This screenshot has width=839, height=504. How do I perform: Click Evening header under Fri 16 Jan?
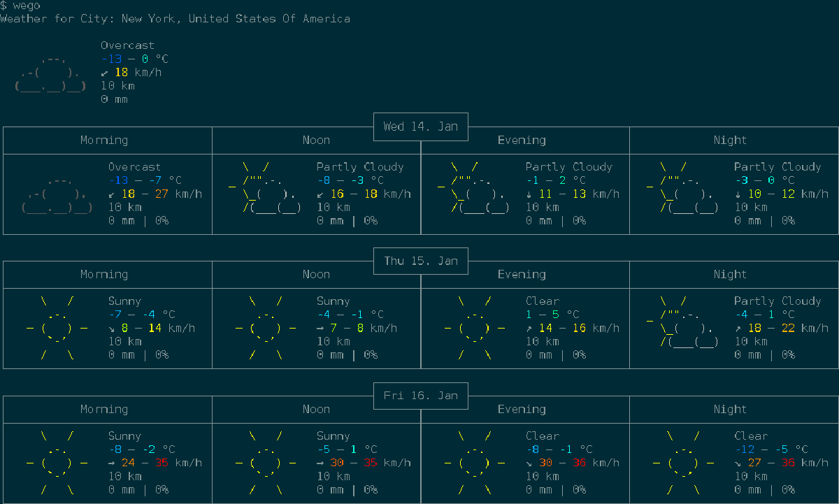click(x=522, y=409)
